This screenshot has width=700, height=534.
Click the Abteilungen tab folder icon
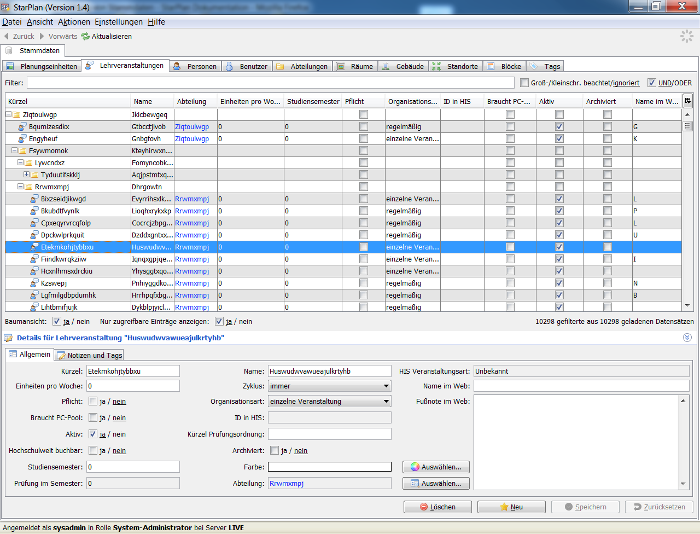pos(280,67)
